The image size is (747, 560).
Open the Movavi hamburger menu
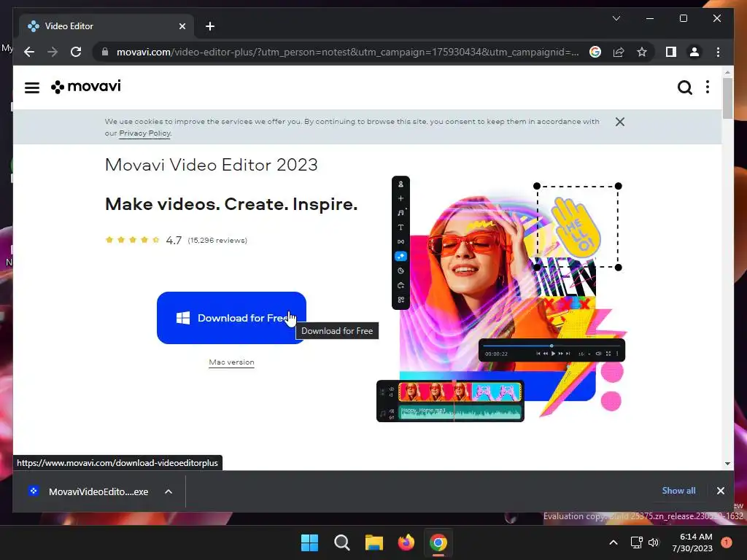pos(32,87)
